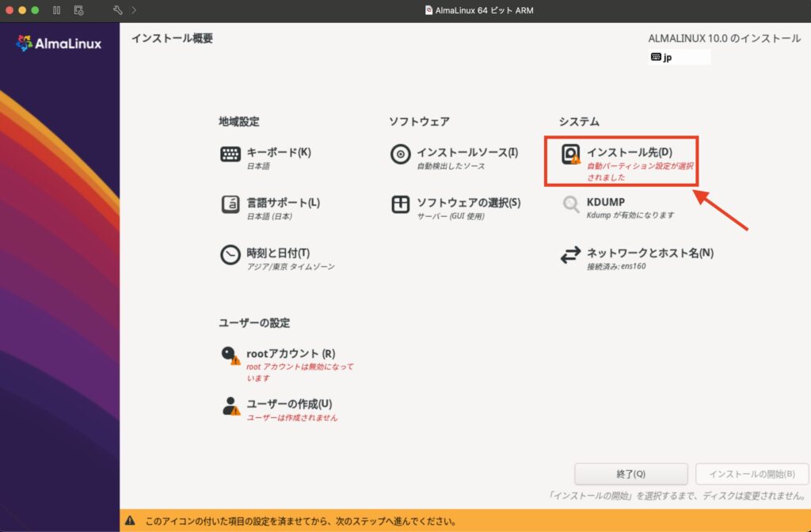Open the keyboard settings icon

click(230, 154)
